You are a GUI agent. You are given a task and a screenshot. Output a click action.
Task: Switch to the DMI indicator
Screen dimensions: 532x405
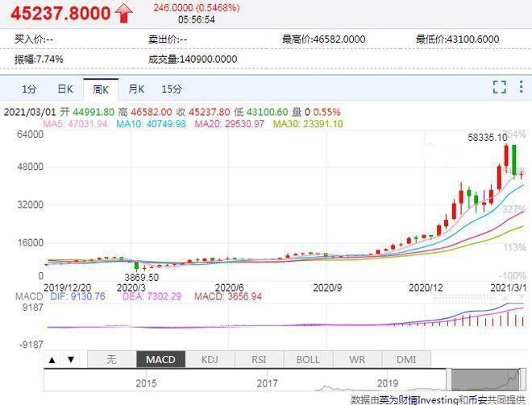(406, 359)
